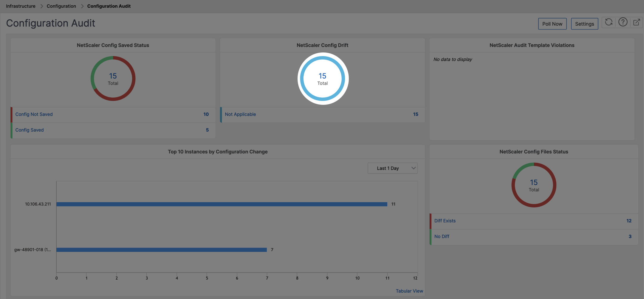Switch to Tabular View link
644x299 pixels.
409,291
